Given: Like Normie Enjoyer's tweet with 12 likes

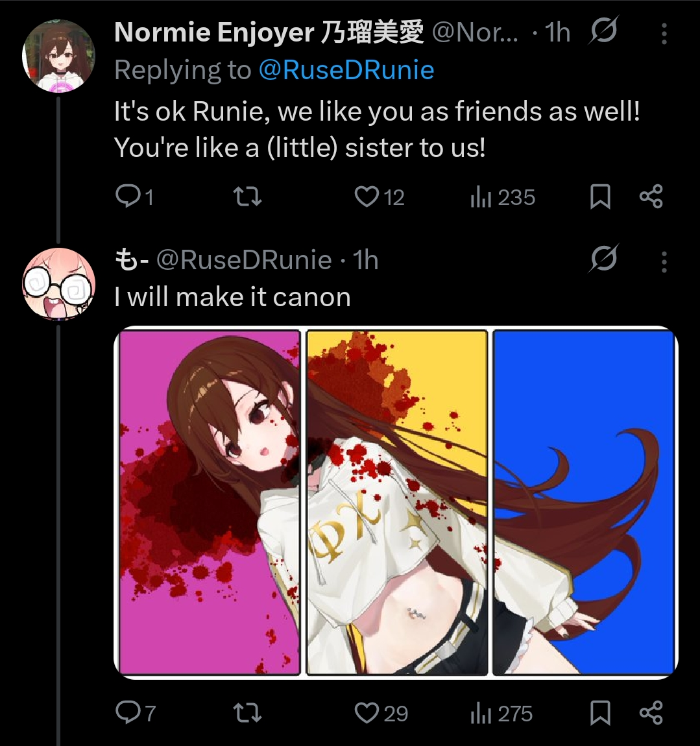Looking at the screenshot, I should point(367,197).
